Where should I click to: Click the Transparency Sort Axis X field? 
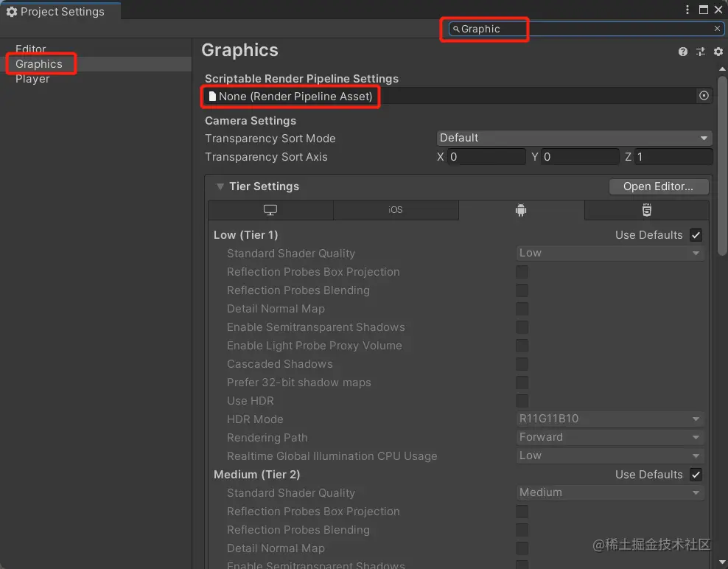pos(486,157)
